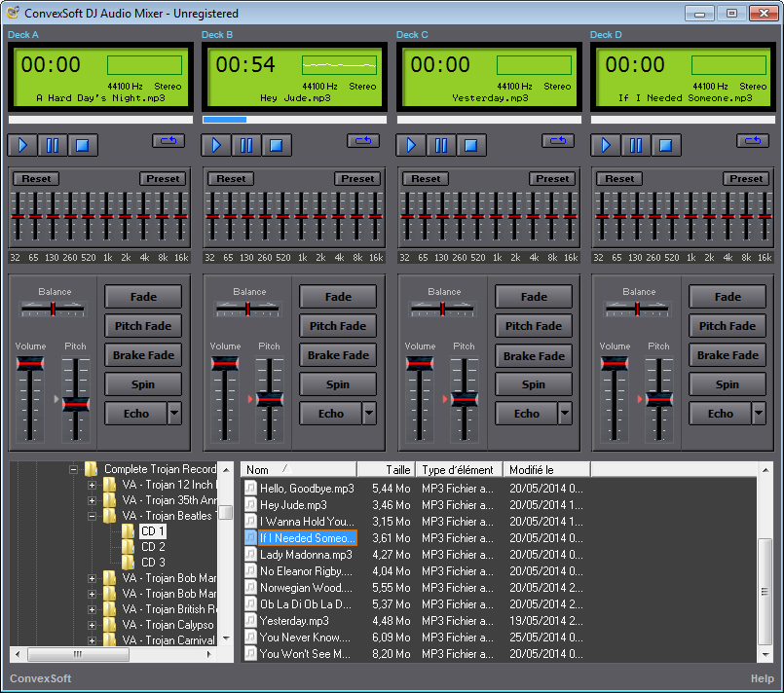Image resolution: width=784 pixels, height=693 pixels.
Task: Adjust Deck D 16k equalizer band
Action: (x=765, y=216)
